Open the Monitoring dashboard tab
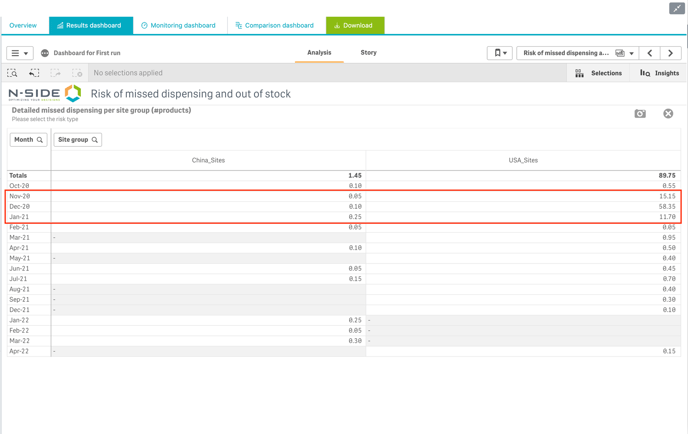Screen dimensions: 688x434 coord(178,25)
